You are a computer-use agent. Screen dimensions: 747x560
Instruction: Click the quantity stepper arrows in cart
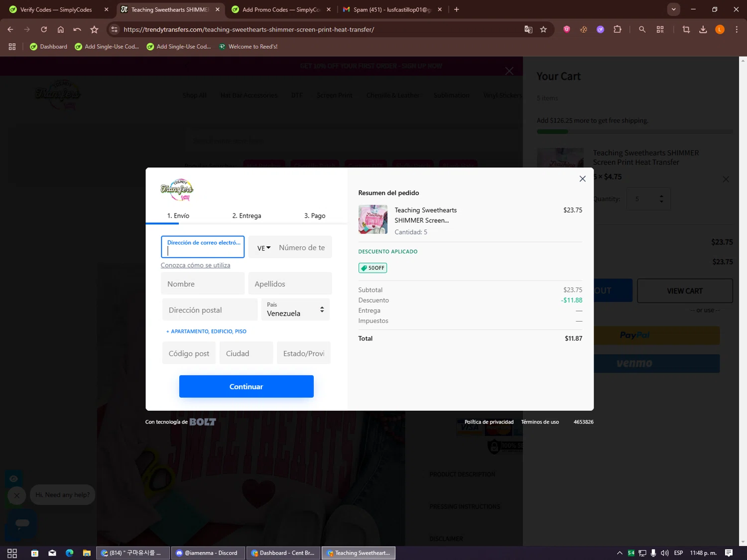pos(661,199)
